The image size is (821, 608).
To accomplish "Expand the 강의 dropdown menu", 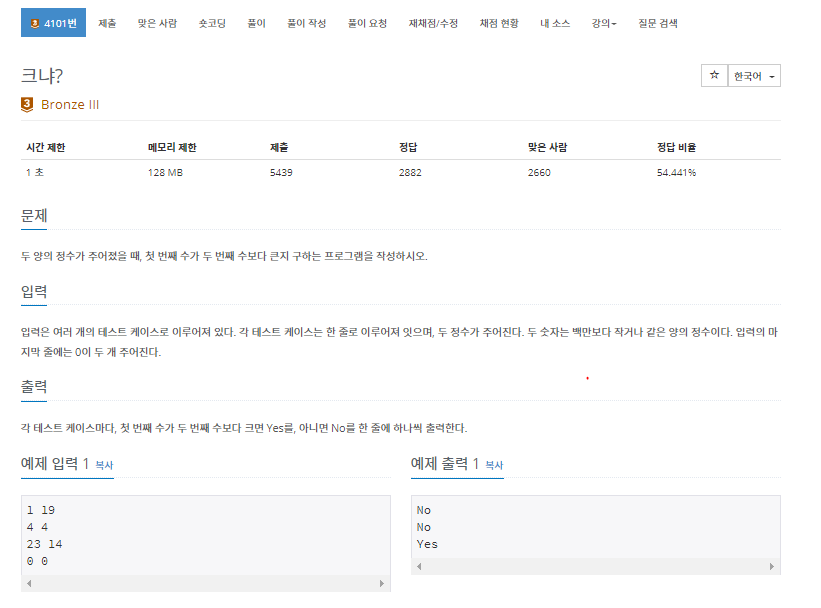I will tap(604, 23).
